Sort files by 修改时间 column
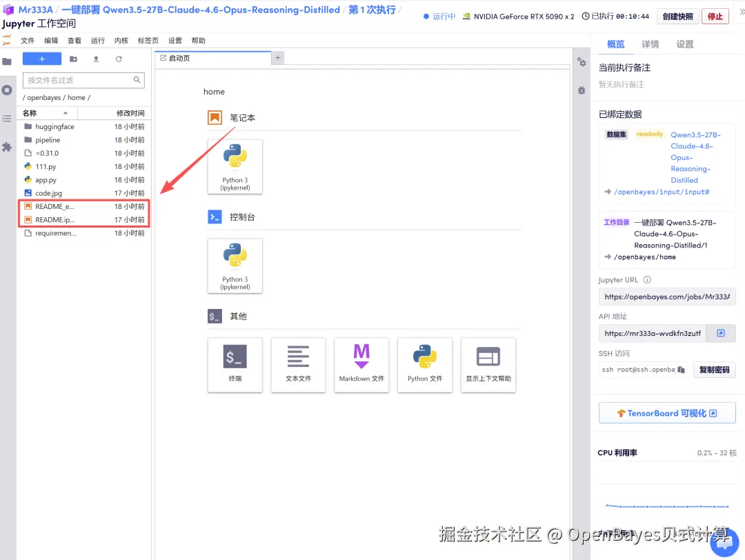 tap(115, 113)
